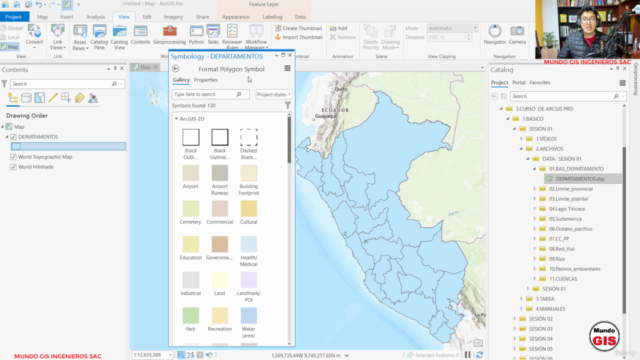This screenshot has width=640, height=360.
Task: Switch to the Imagery ribbon tab
Action: 173,17
